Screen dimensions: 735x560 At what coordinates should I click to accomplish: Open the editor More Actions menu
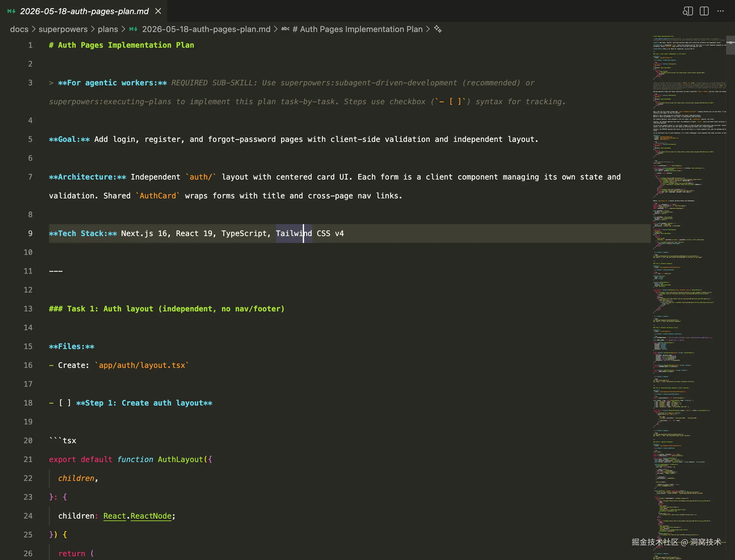tap(720, 11)
